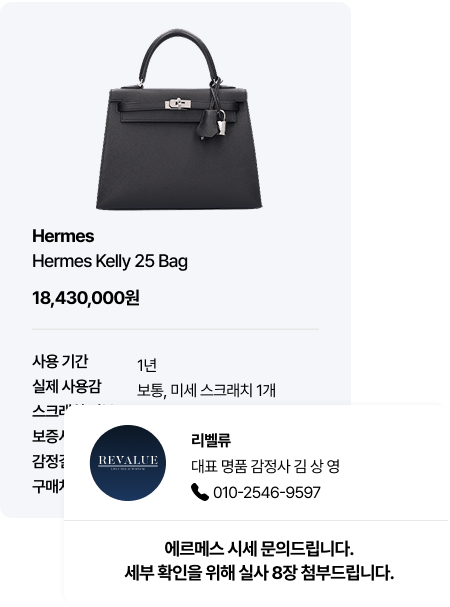Image resolution: width=450 pixels, height=607 pixels.
Task: Open the Hermes Kelly 25 Bag title
Action: [110, 261]
